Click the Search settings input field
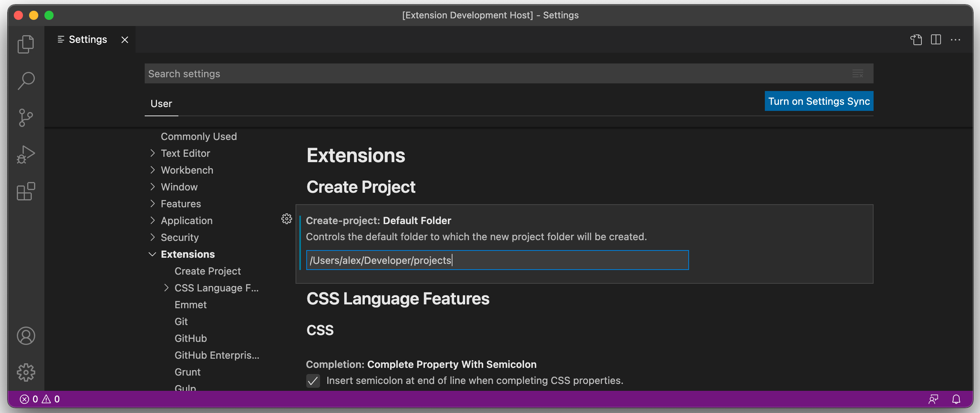This screenshot has width=980, height=413. (508, 74)
